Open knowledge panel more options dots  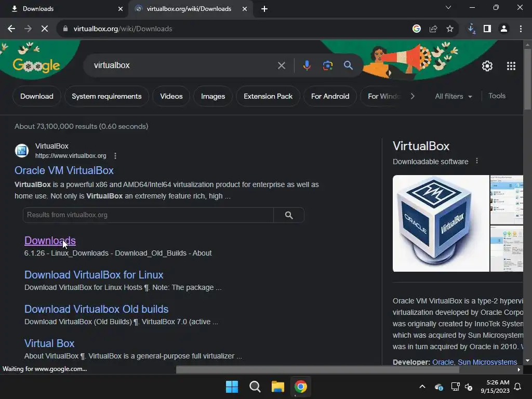tap(477, 161)
